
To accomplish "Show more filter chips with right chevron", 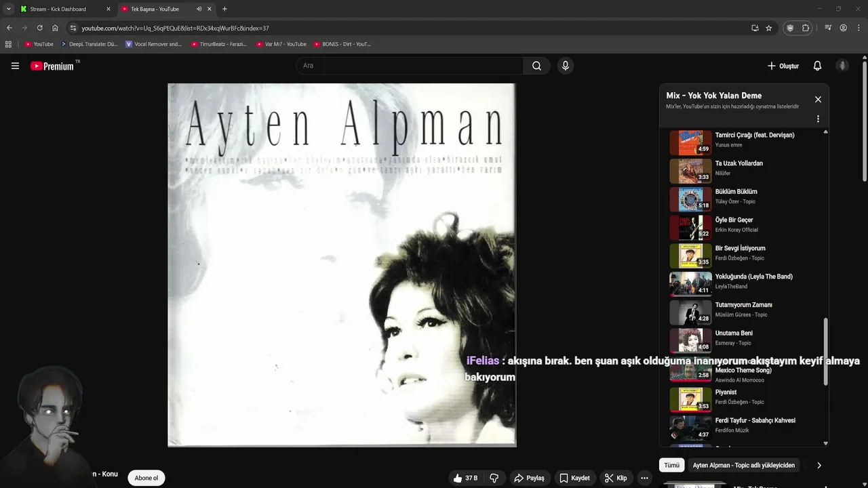I will (818, 465).
